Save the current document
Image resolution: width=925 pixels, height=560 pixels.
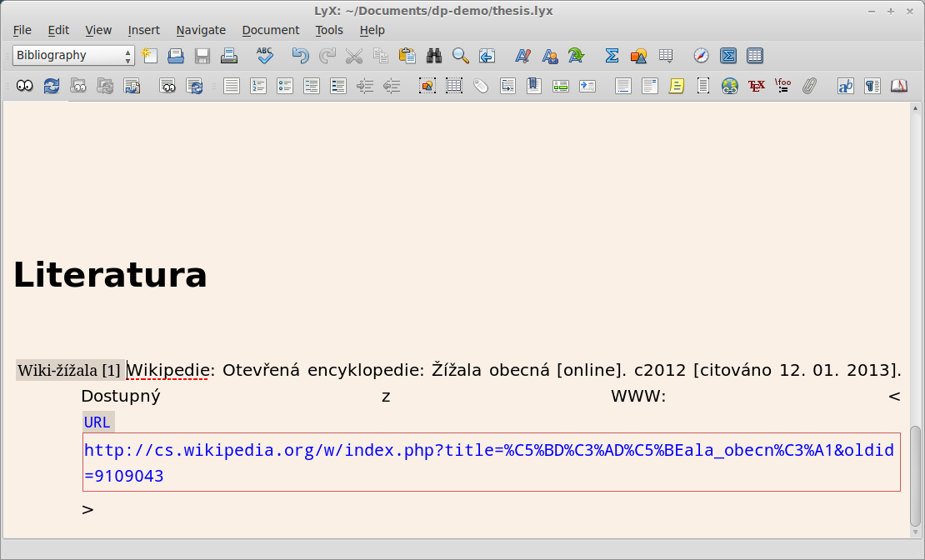[x=202, y=56]
